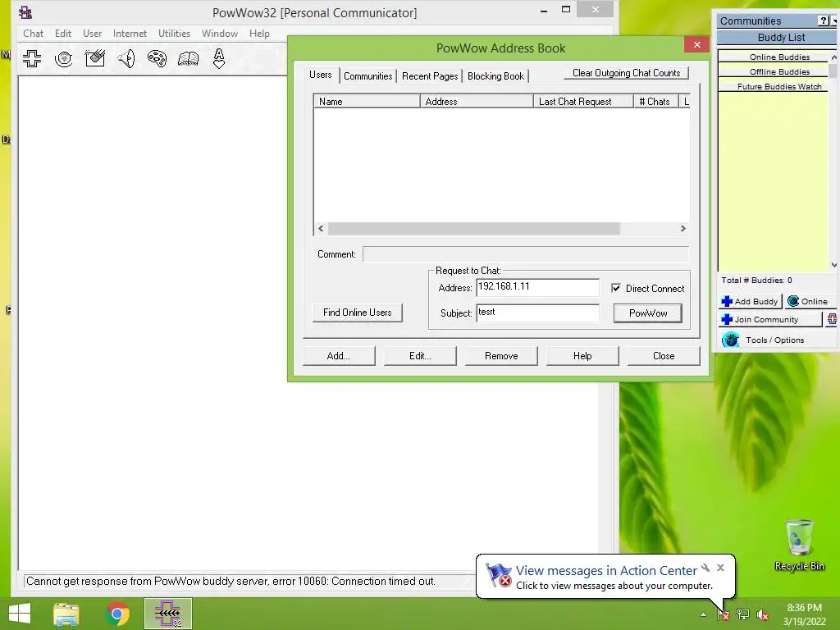Click the PowWow32 taskbar icon
Image resolution: width=840 pixels, height=630 pixels.
point(167,614)
